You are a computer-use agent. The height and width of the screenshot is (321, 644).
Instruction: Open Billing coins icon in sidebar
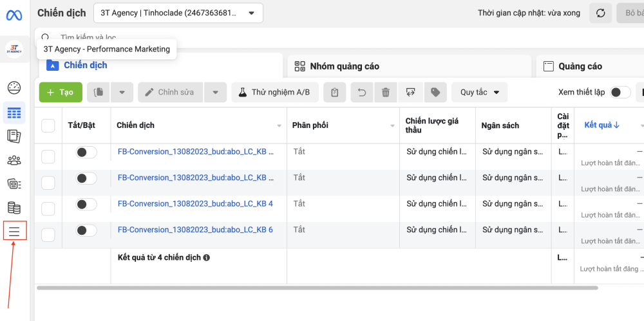coord(14,208)
